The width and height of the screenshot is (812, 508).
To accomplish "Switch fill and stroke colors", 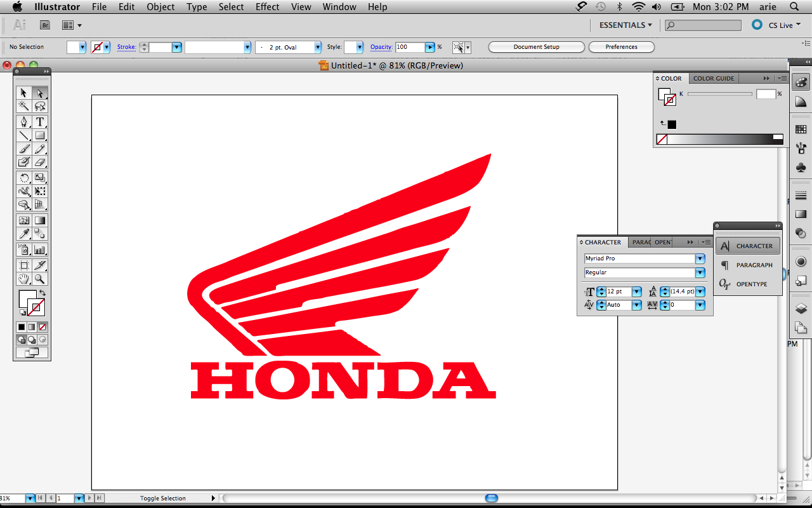I will (44, 293).
